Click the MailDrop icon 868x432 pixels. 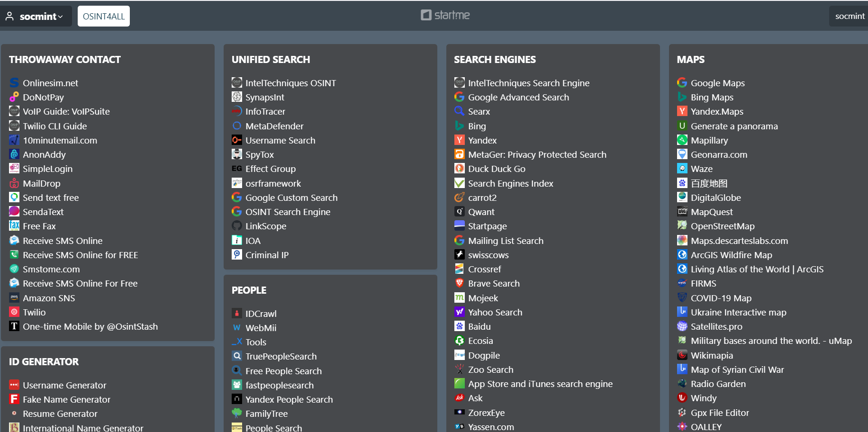[14, 183]
